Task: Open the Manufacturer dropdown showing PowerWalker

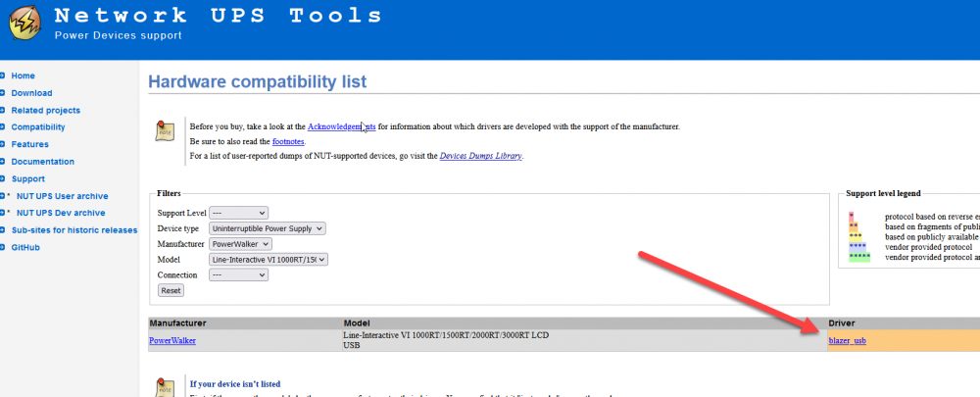Action: point(241,244)
